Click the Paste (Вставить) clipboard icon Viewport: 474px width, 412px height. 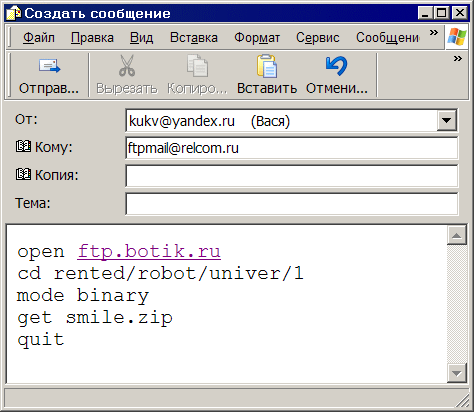pyautogui.click(x=267, y=66)
